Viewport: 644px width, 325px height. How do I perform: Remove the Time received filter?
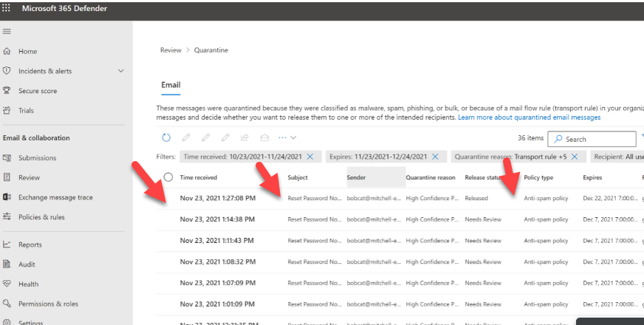coord(310,157)
